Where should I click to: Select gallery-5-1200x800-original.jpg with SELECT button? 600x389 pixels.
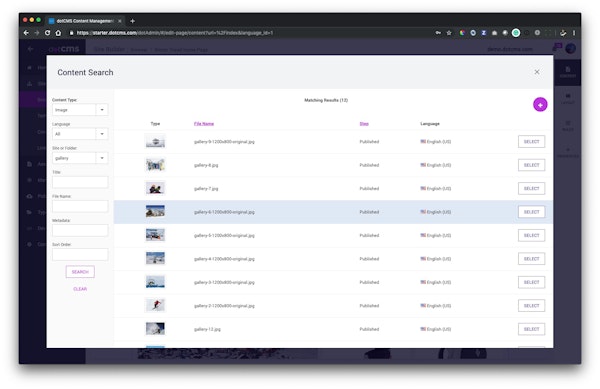(x=531, y=235)
